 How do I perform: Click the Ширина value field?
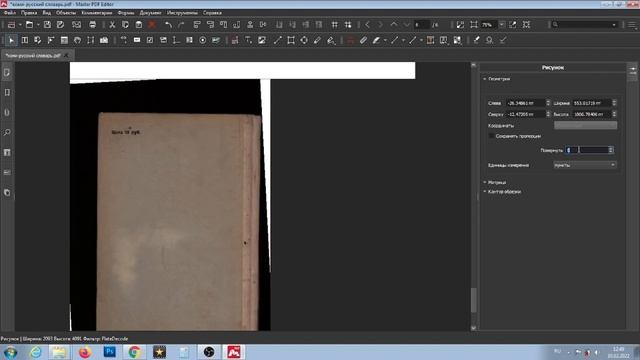[x=592, y=103]
